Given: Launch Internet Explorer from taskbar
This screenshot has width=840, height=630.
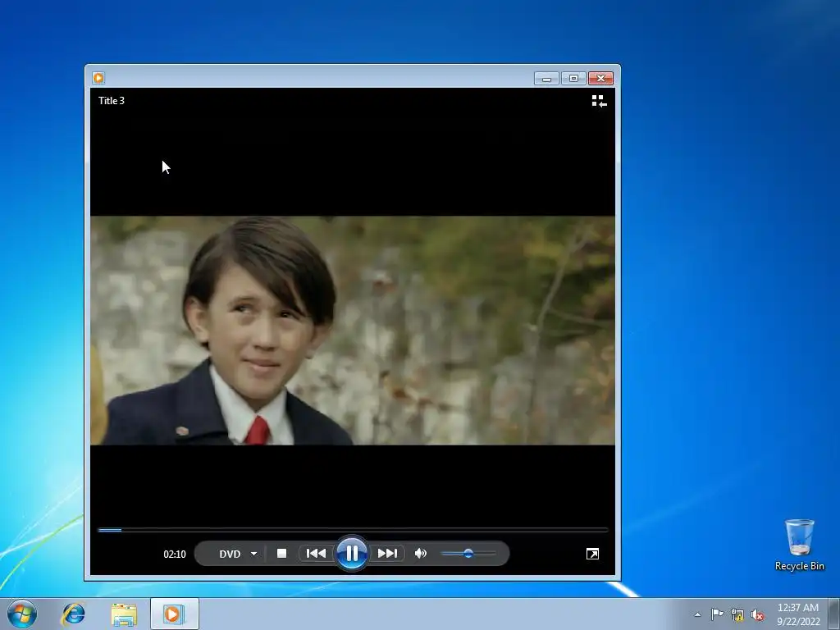Looking at the screenshot, I should point(73,614).
